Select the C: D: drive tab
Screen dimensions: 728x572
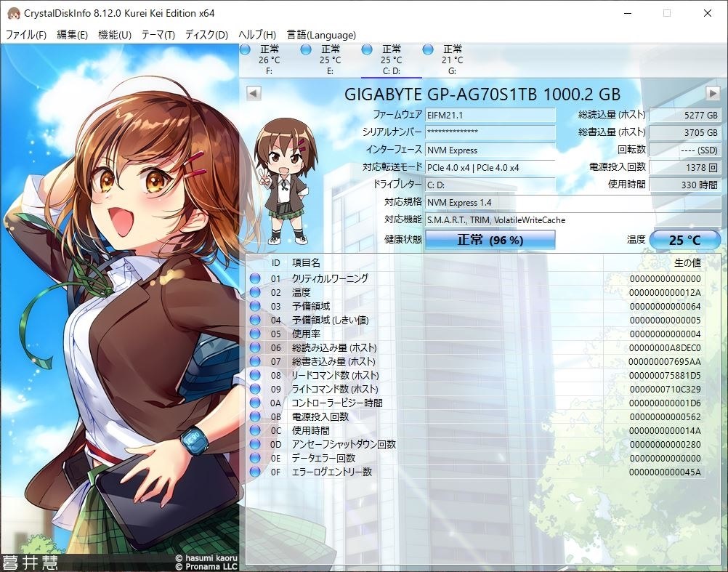392,60
